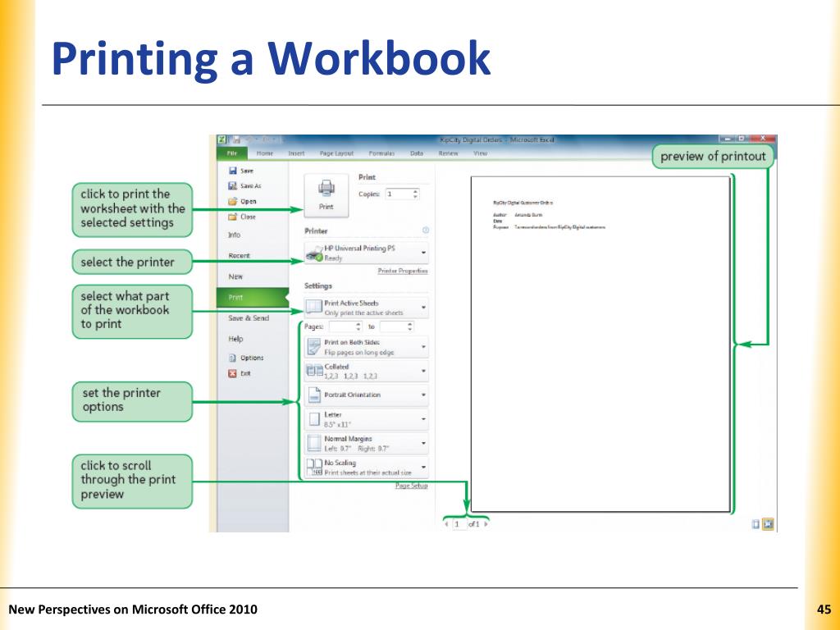Open Normal Margins dropdown
This screenshot has height=630, width=840.
[x=367, y=443]
